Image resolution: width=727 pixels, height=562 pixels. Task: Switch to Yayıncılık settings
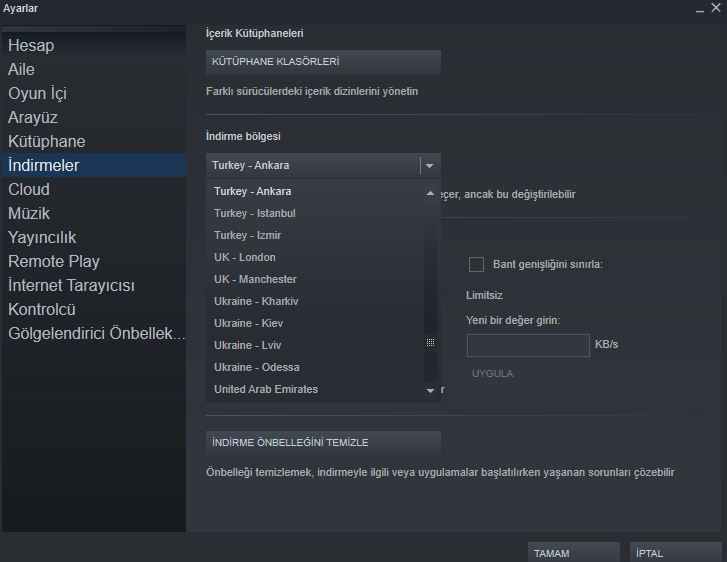[94, 237]
